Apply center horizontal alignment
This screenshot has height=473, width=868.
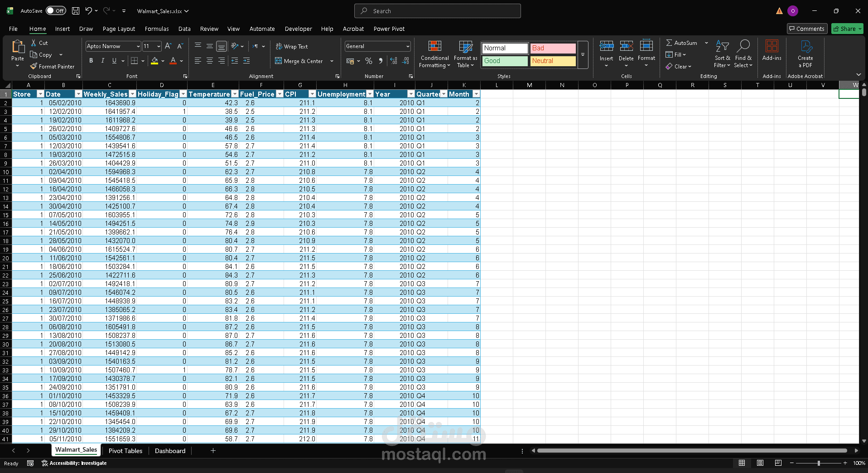[x=210, y=61]
